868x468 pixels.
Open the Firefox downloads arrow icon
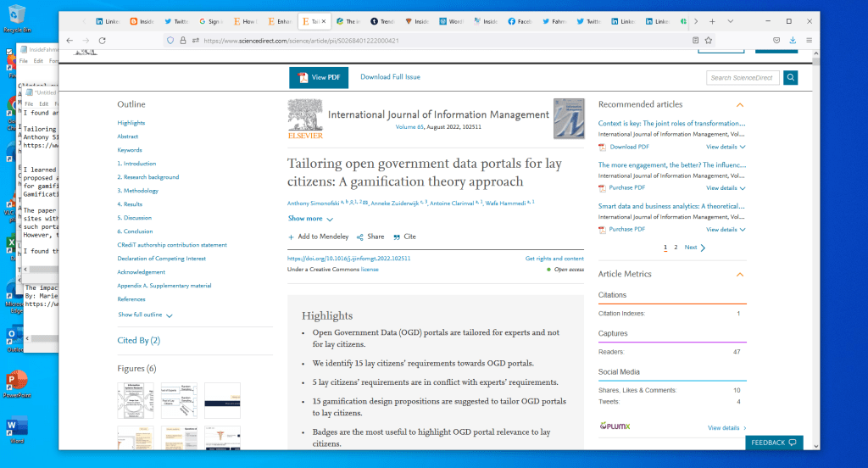tap(793, 40)
